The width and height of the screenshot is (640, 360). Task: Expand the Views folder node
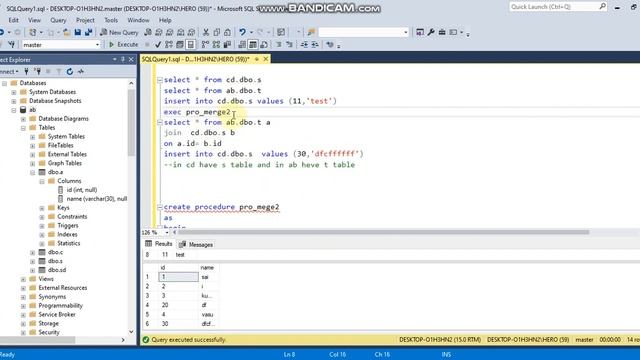tap(23, 280)
